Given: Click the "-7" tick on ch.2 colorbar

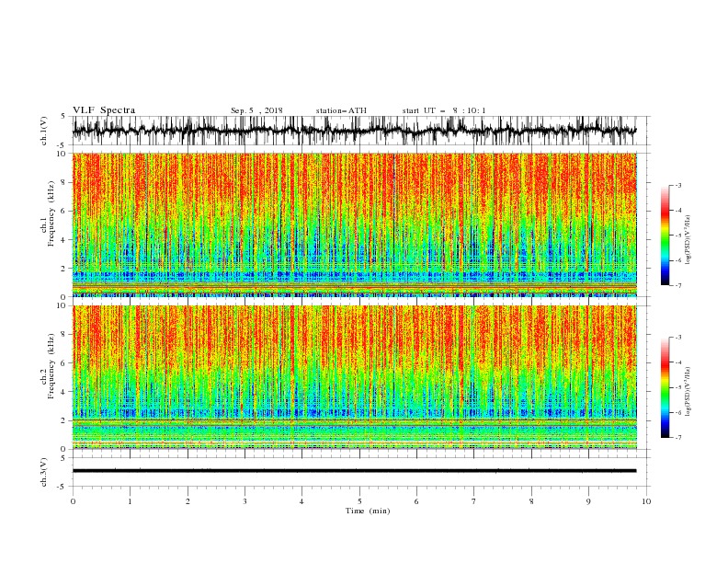Looking at the screenshot, I should tap(677, 438).
